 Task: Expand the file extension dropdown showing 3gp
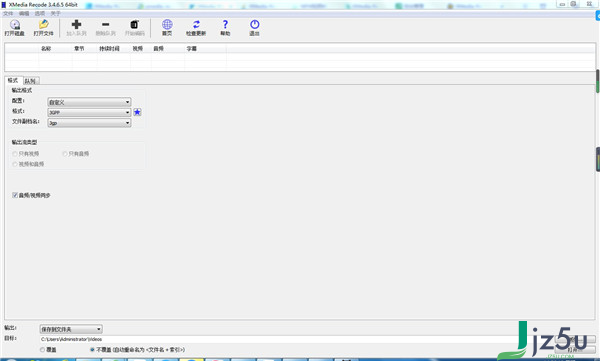pyautogui.click(x=89, y=123)
